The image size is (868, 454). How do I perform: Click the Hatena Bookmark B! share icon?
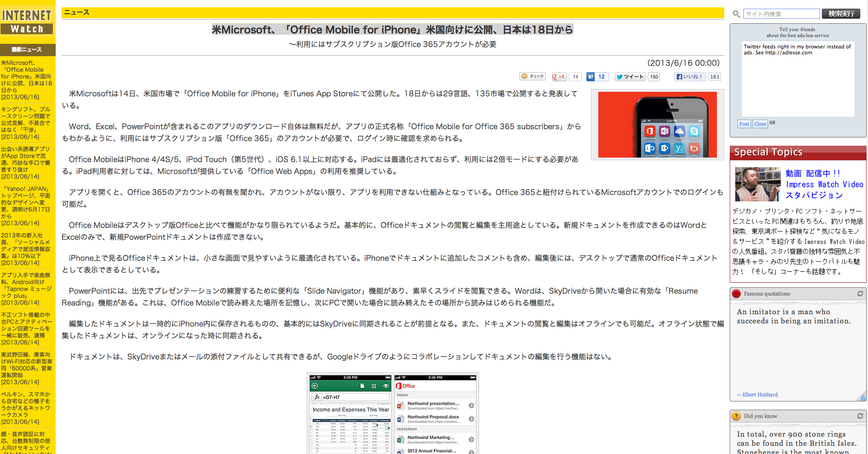(x=592, y=76)
